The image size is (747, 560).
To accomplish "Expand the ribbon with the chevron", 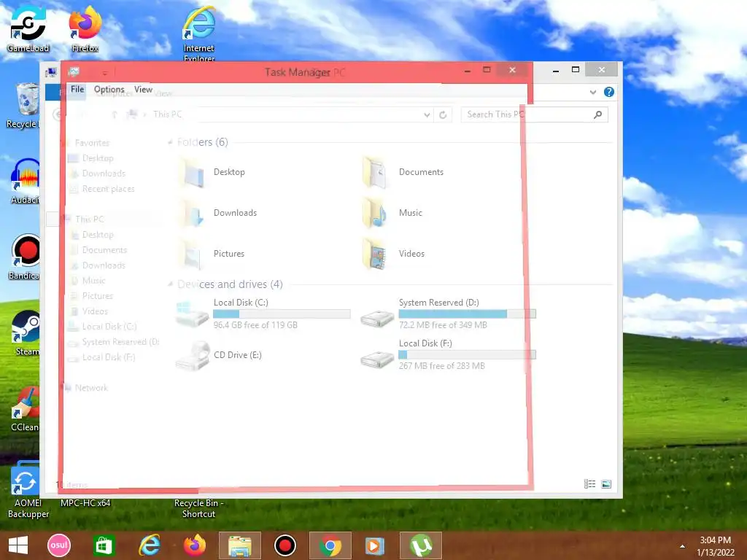I will click(x=592, y=92).
